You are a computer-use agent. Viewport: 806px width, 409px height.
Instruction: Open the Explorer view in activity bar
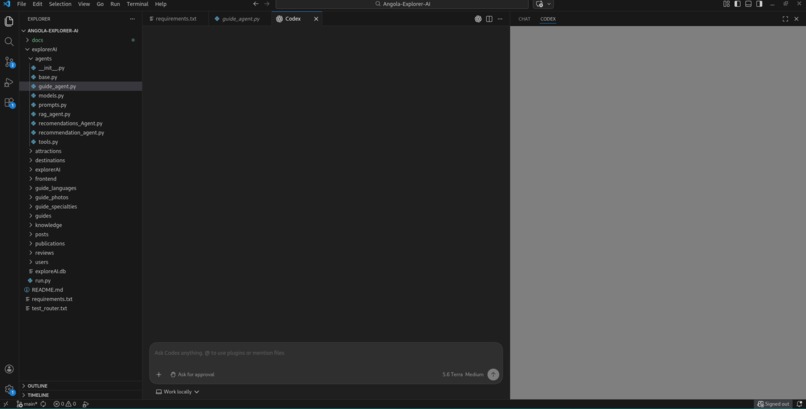[x=9, y=21]
